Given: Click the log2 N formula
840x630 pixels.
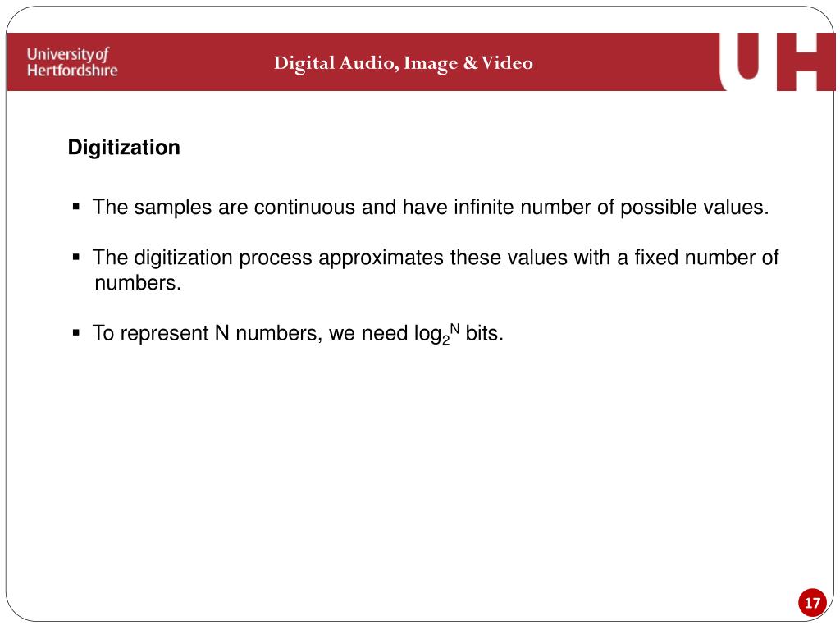Looking at the screenshot, I should click(x=436, y=334).
